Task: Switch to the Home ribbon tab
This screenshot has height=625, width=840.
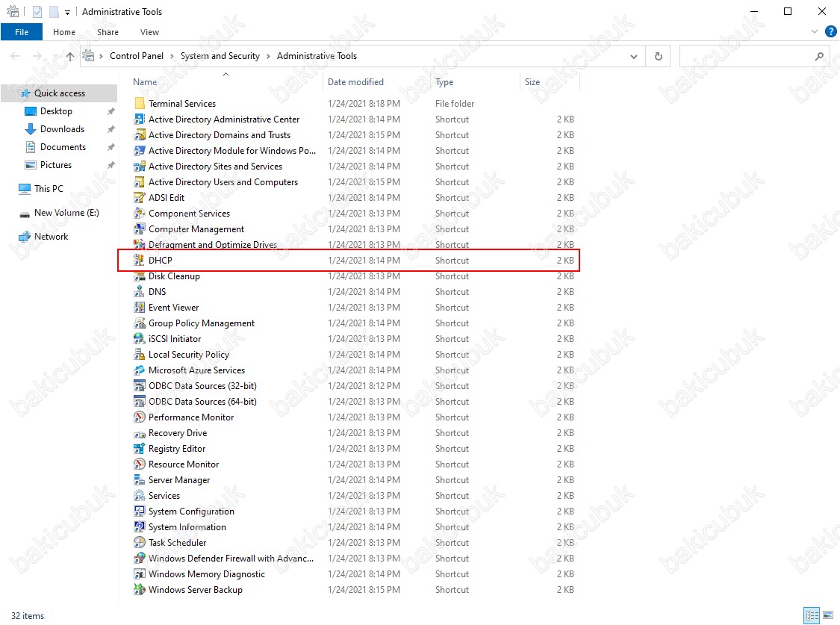Action: pos(64,32)
